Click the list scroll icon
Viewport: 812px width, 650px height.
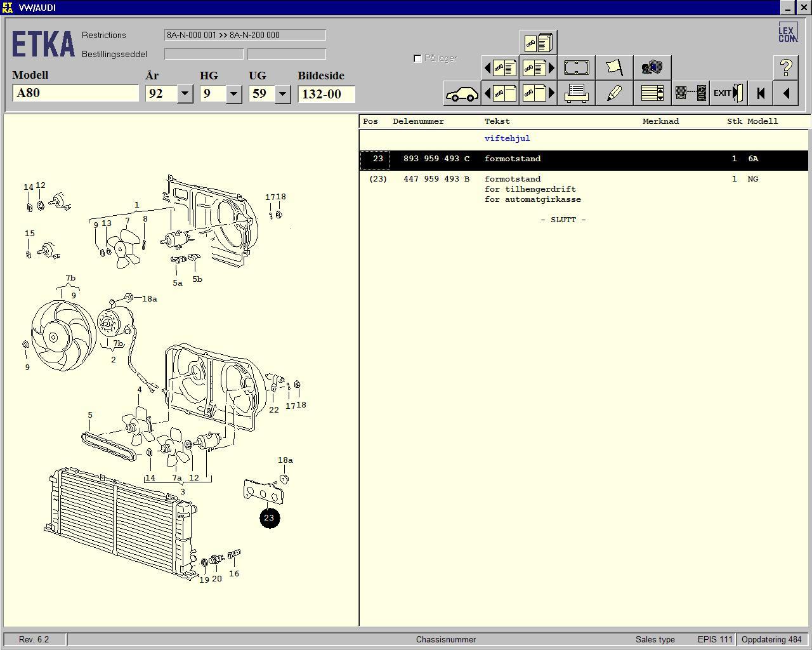(x=652, y=93)
